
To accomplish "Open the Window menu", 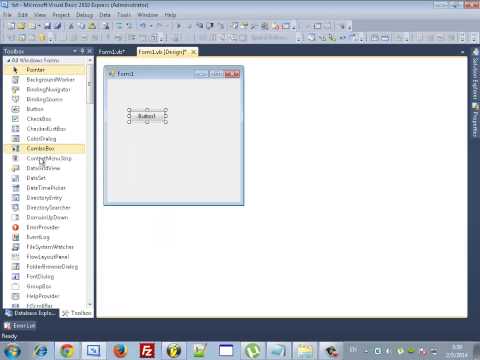I will click(148, 15).
